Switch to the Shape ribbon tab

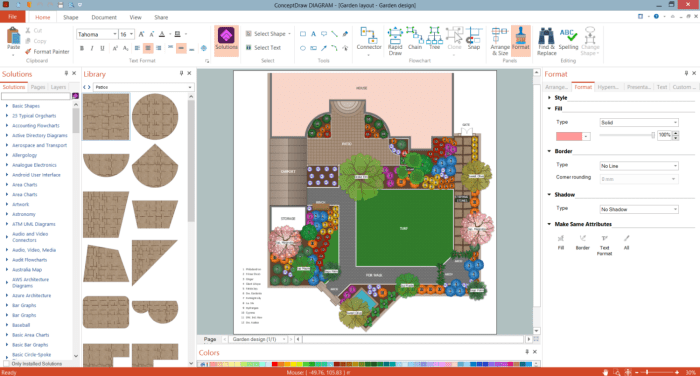click(x=71, y=17)
